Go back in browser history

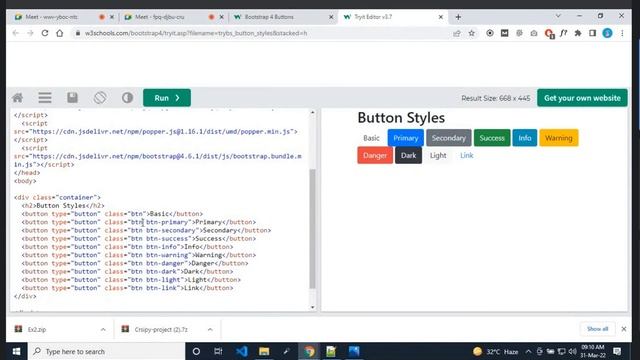(x=16, y=33)
